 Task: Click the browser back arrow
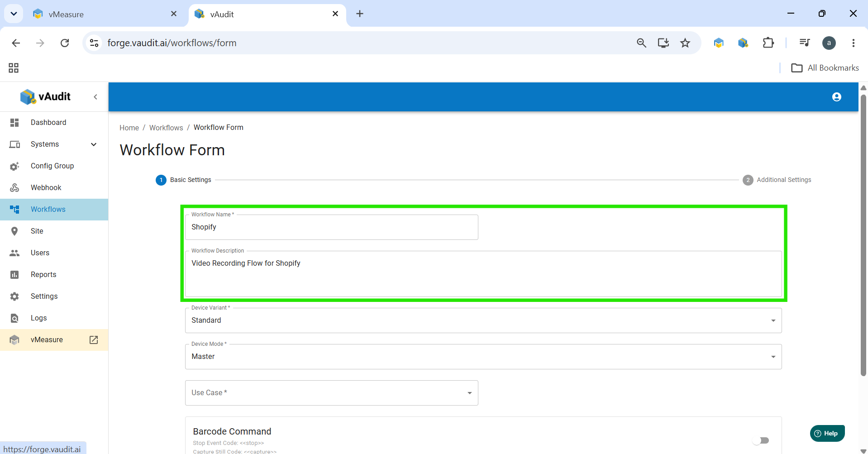tap(16, 43)
